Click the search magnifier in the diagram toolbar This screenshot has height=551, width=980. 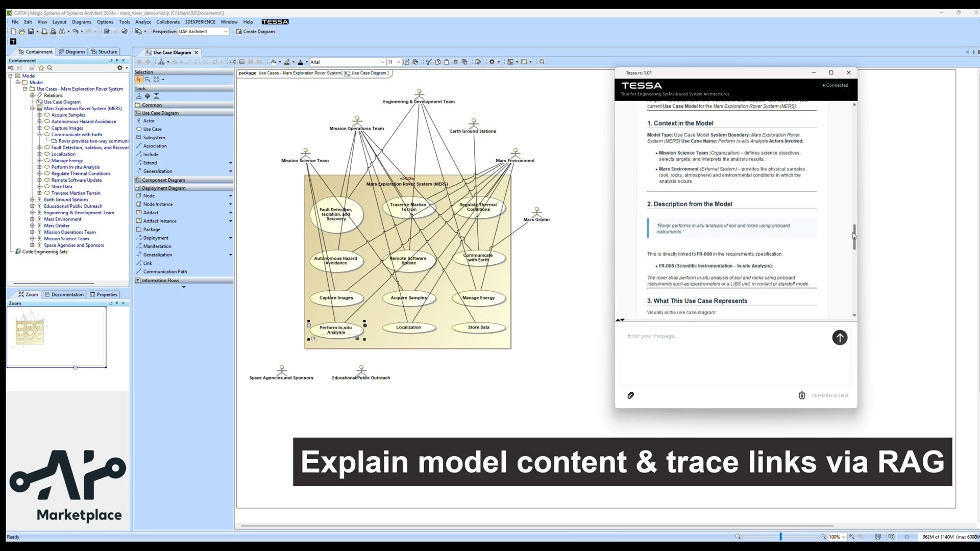542,62
